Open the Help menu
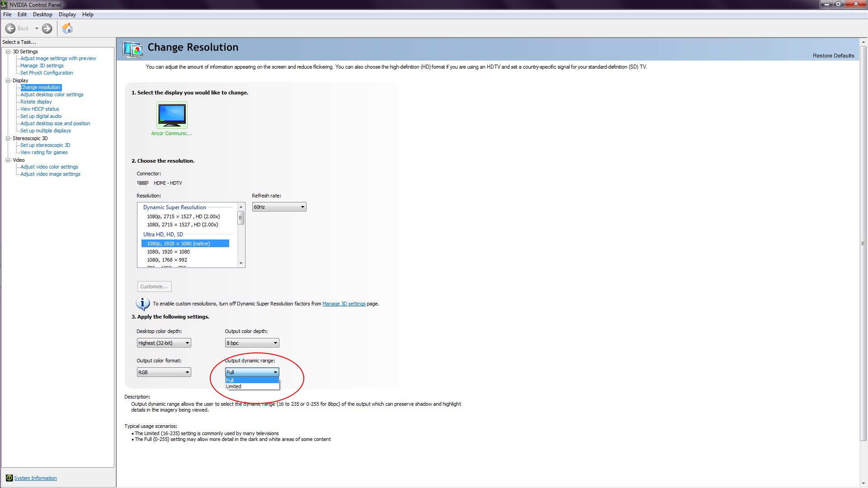This screenshot has width=868, height=488. [x=88, y=14]
